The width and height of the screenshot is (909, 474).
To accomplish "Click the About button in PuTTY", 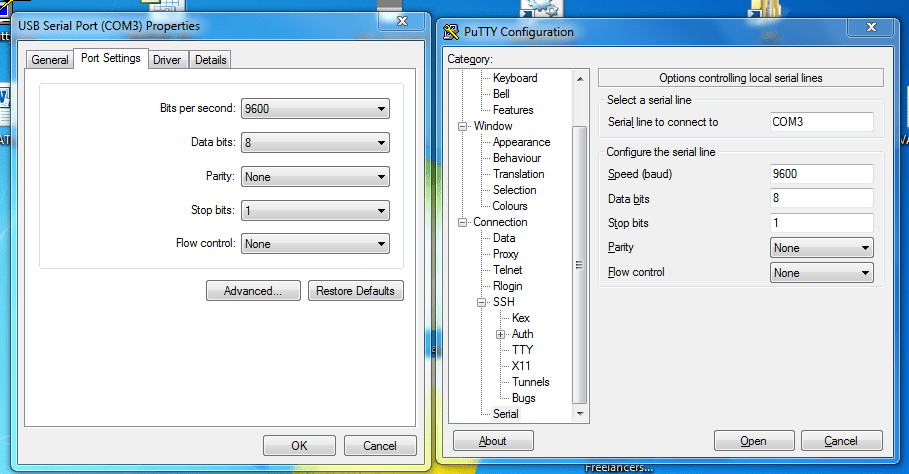I will 493,441.
